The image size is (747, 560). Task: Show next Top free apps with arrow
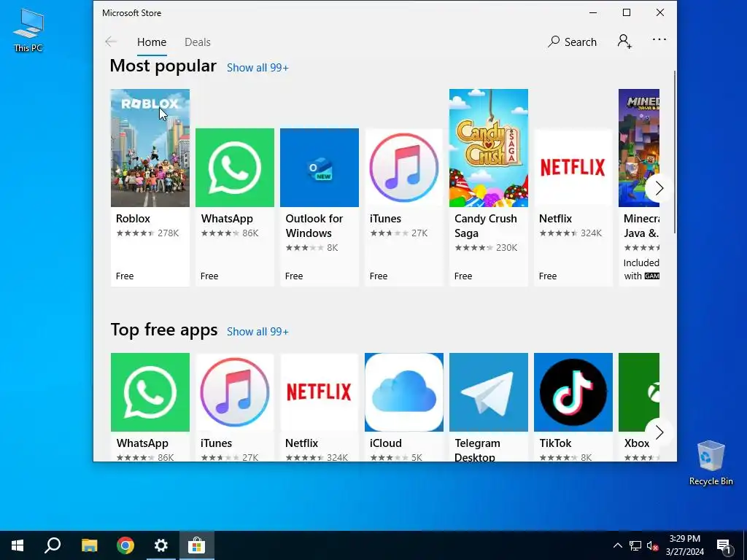click(x=659, y=432)
